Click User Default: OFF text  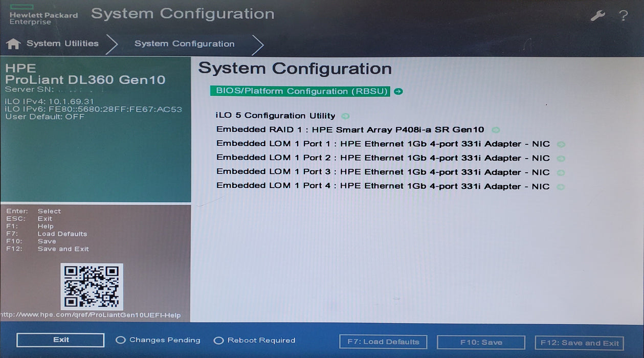(45, 117)
